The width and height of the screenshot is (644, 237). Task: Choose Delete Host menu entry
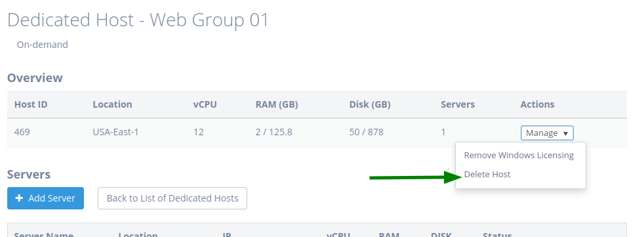click(x=487, y=175)
